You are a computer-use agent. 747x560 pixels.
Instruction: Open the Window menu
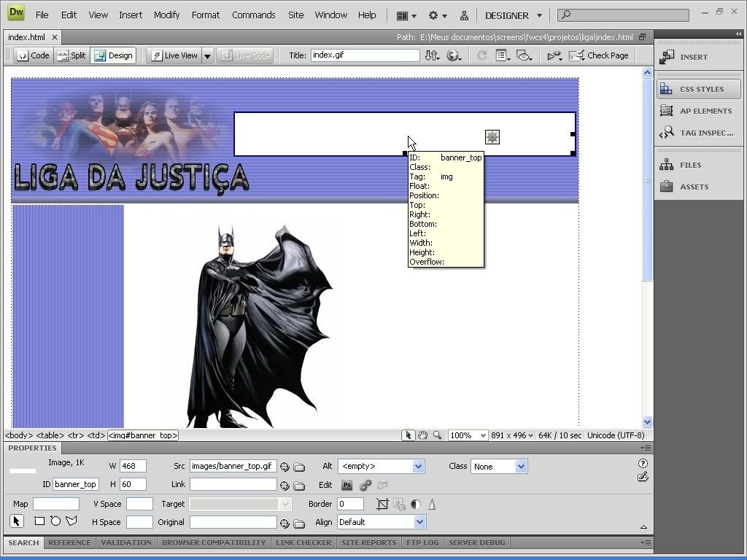point(330,15)
